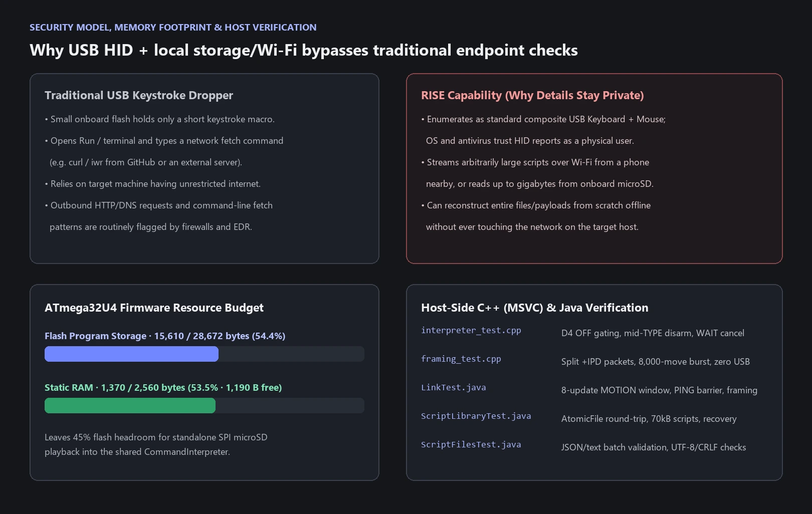This screenshot has width=812, height=514.
Task: Click the 'JSON/text batch validation' description
Action: (654, 447)
